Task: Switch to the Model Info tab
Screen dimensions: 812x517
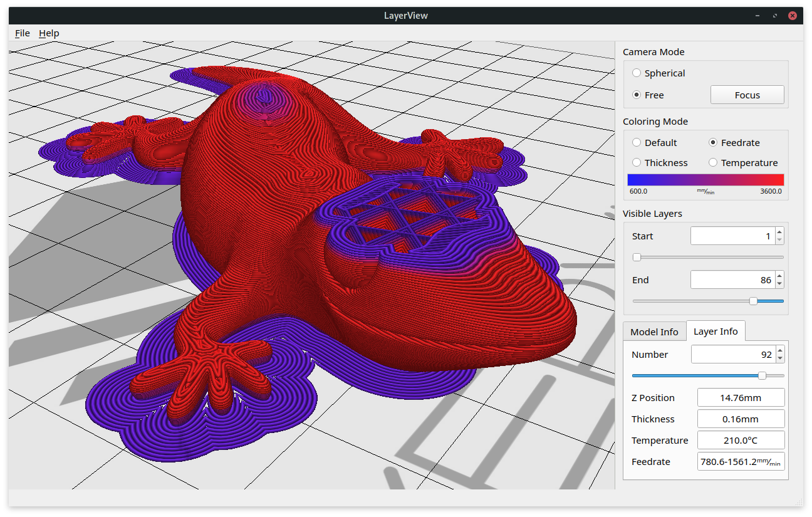Action: [x=654, y=332]
